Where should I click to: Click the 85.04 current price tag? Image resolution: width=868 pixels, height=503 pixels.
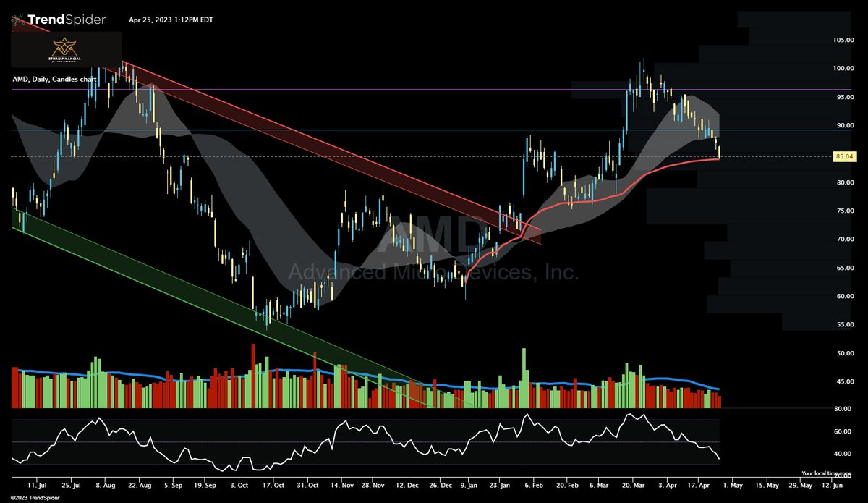point(845,156)
